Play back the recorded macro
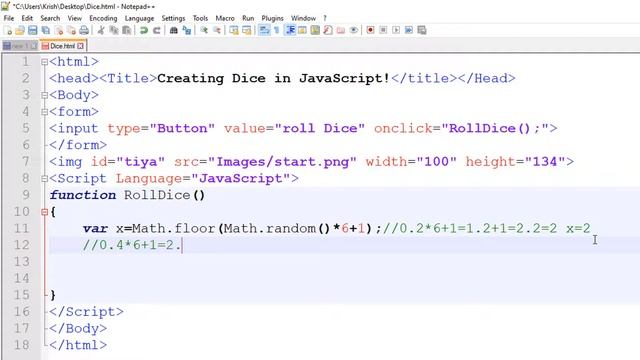The height and width of the screenshot is (360, 640). (x=396, y=30)
